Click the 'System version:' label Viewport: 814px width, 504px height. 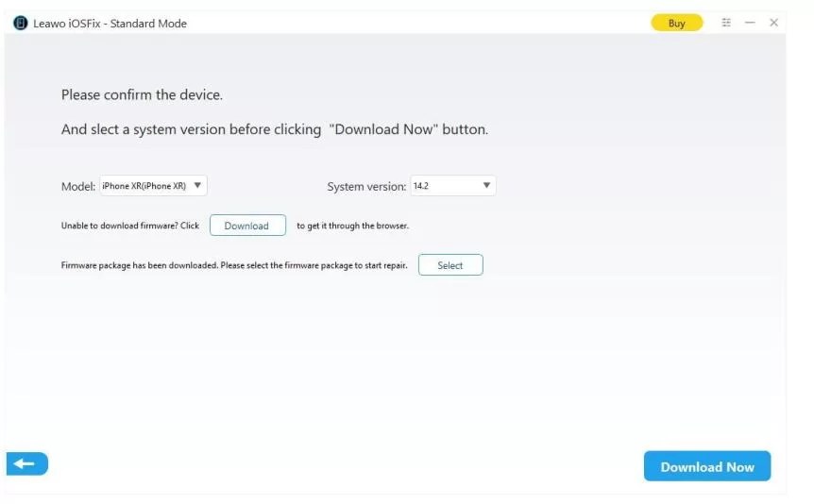coord(366,186)
